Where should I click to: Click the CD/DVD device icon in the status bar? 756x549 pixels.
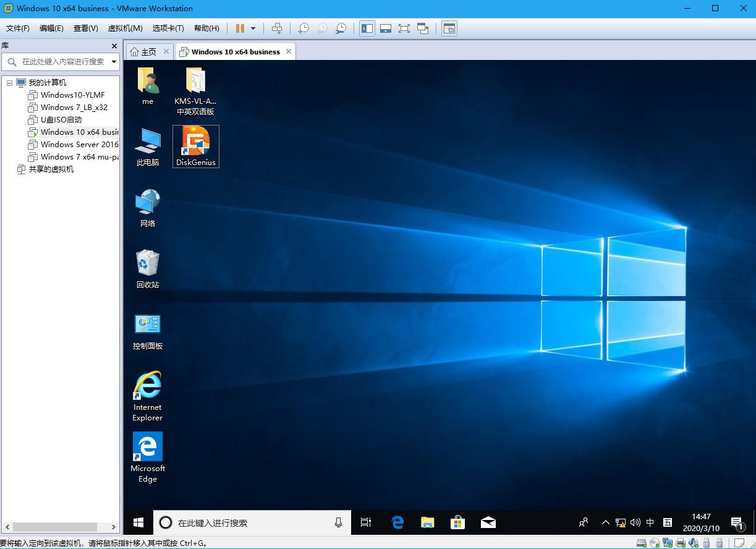point(655,542)
